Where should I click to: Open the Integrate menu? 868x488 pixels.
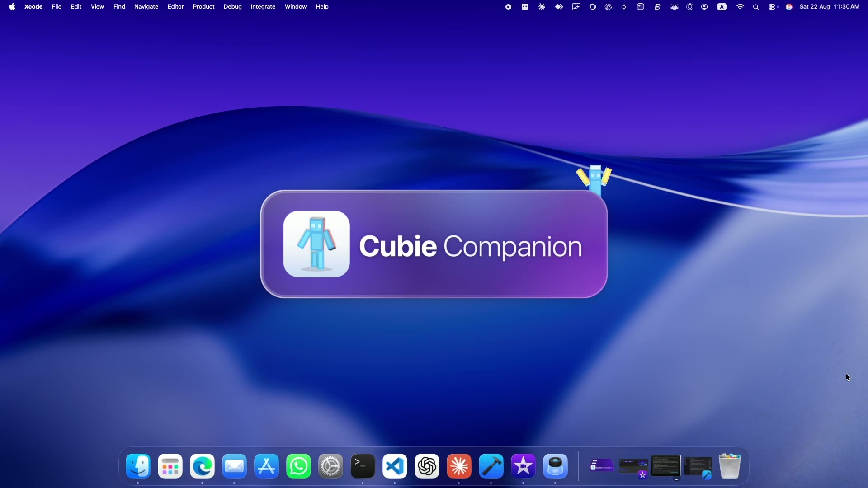(263, 7)
